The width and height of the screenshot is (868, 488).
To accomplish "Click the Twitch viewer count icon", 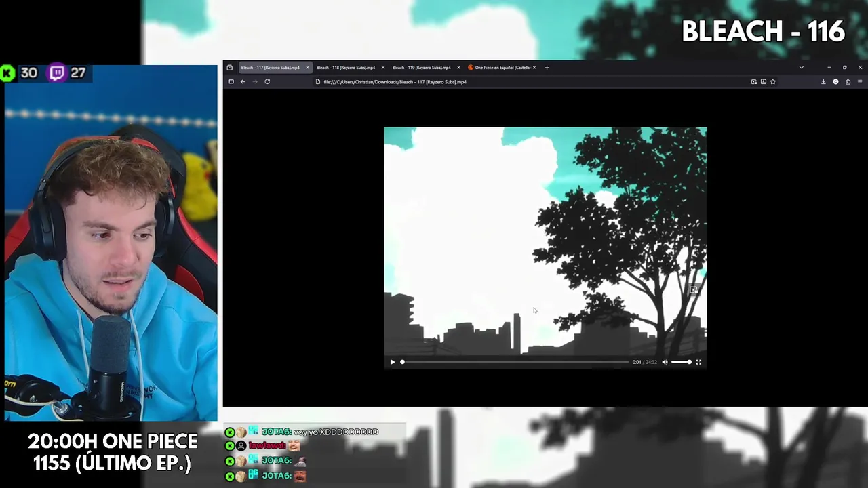I will coord(57,73).
